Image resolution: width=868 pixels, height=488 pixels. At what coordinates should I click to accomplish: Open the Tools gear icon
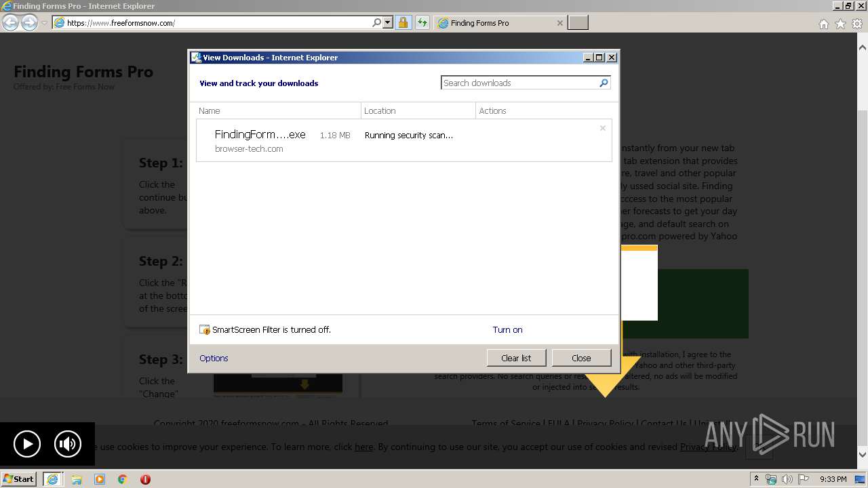[x=856, y=24]
